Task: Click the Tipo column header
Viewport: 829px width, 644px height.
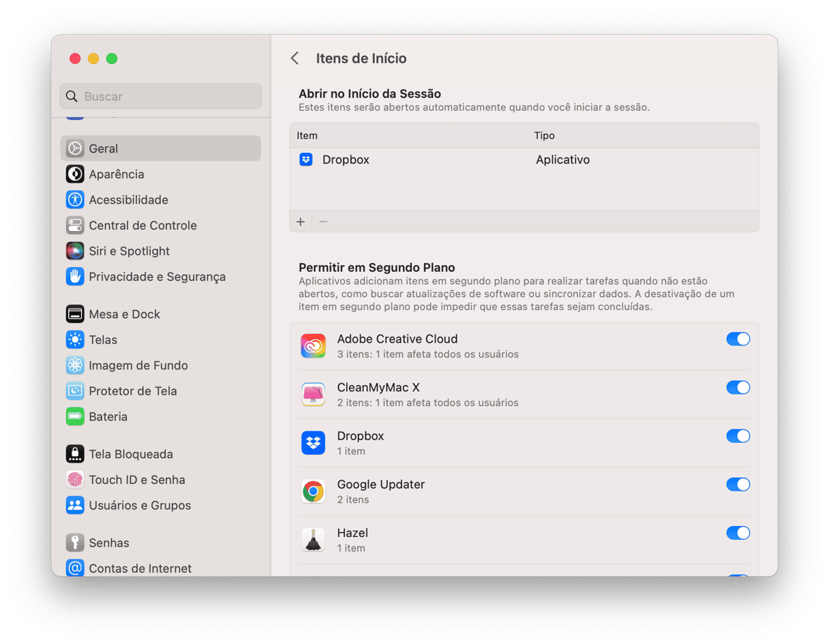Action: coord(545,136)
